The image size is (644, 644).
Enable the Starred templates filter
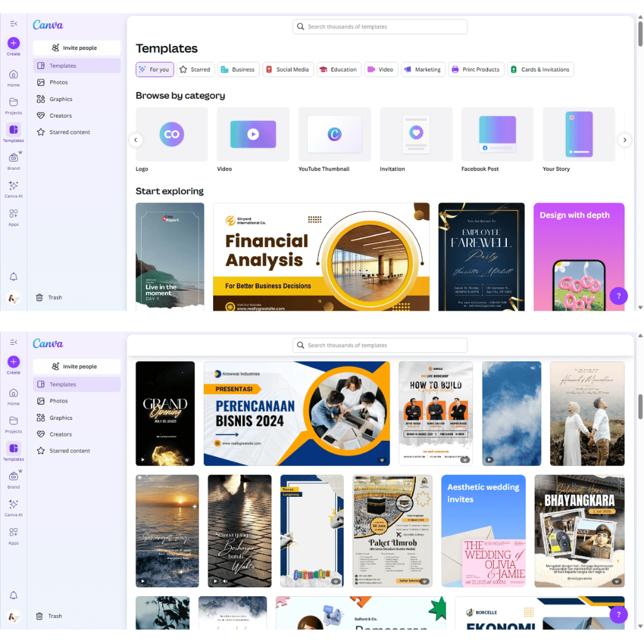[195, 69]
